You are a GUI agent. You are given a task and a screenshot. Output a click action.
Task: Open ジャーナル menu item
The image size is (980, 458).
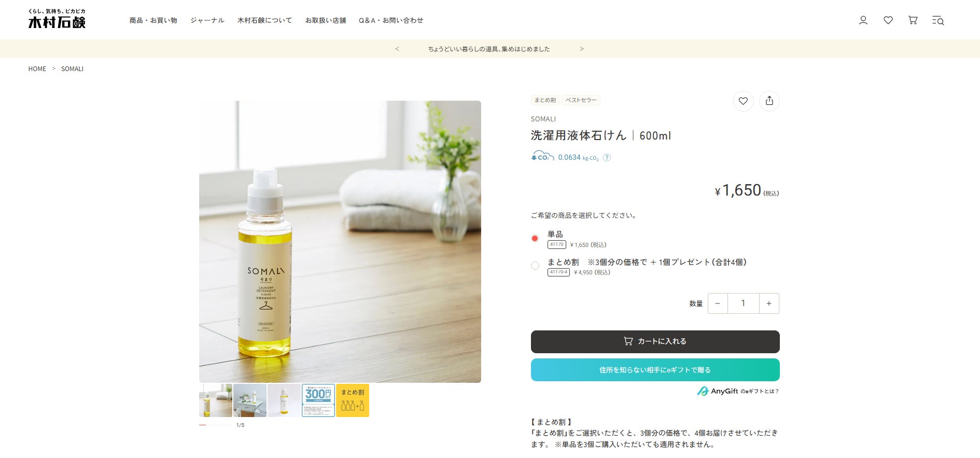coord(207,20)
